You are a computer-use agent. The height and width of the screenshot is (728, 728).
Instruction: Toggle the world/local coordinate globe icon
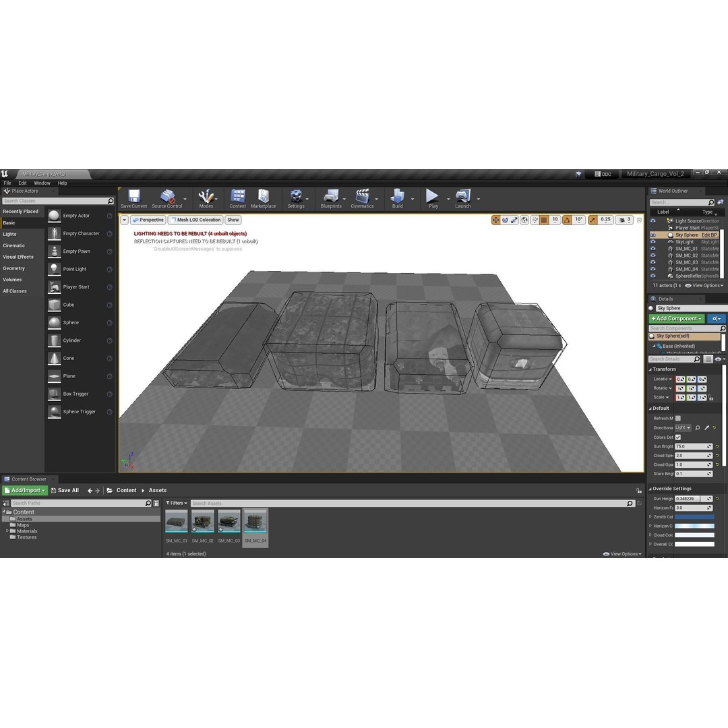coord(524,220)
